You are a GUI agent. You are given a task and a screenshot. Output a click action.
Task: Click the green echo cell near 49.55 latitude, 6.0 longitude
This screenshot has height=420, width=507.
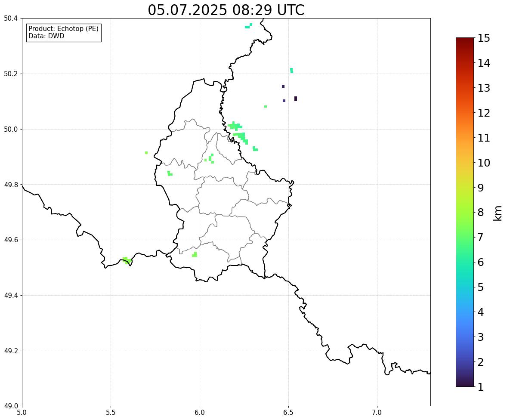pos(195,254)
